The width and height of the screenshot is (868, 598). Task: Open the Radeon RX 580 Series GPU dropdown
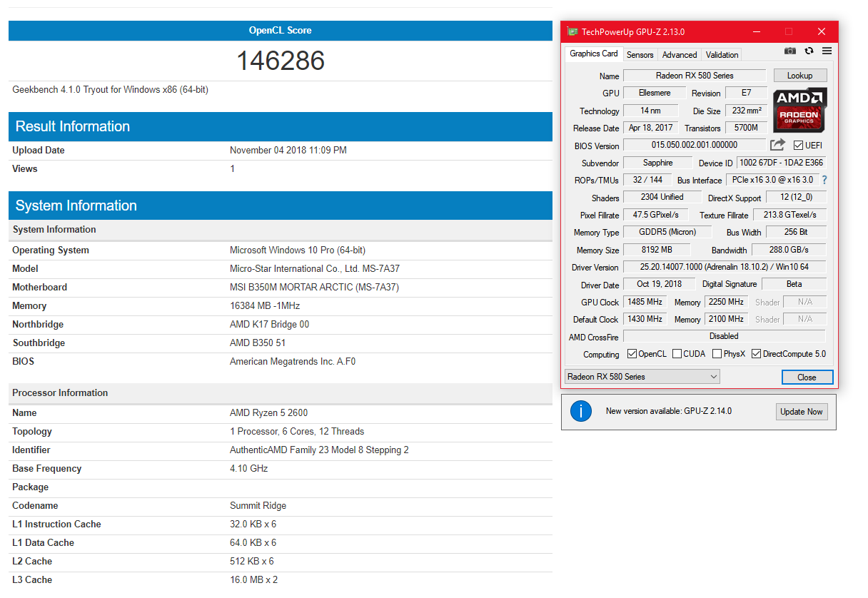pyautogui.click(x=642, y=377)
